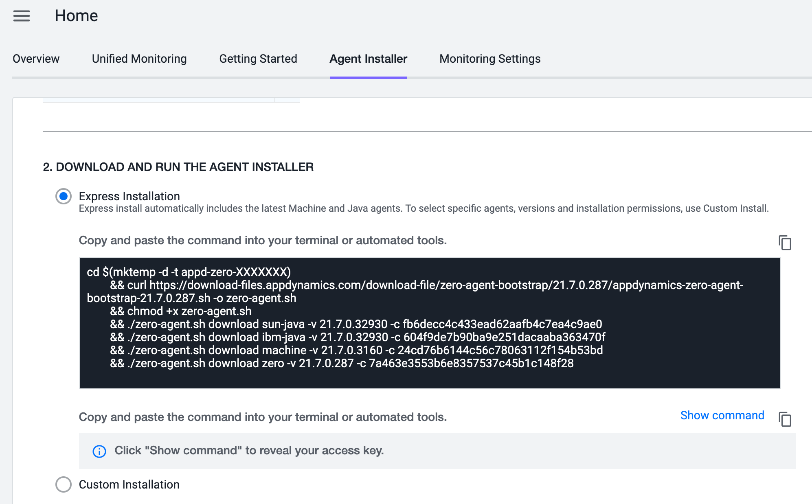Go to the Getting Started tab
Viewport: 812px width, 504px height.
(x=258, y=59)
